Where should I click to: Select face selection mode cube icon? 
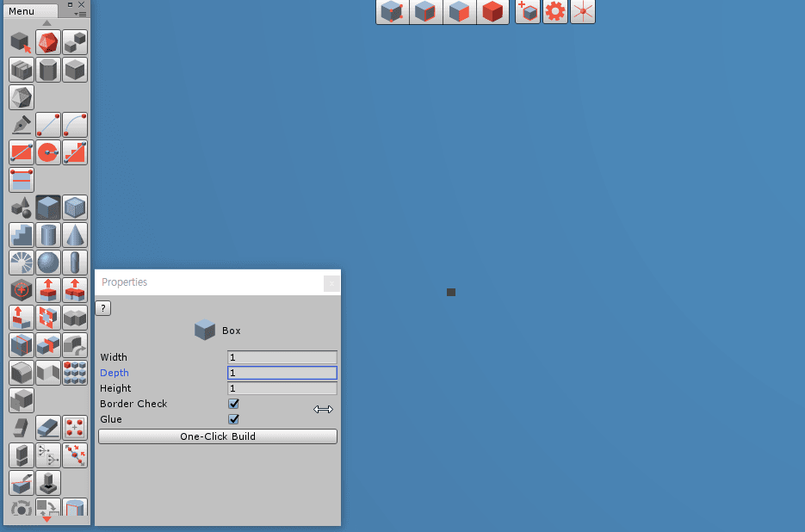(x=459, y=11)
